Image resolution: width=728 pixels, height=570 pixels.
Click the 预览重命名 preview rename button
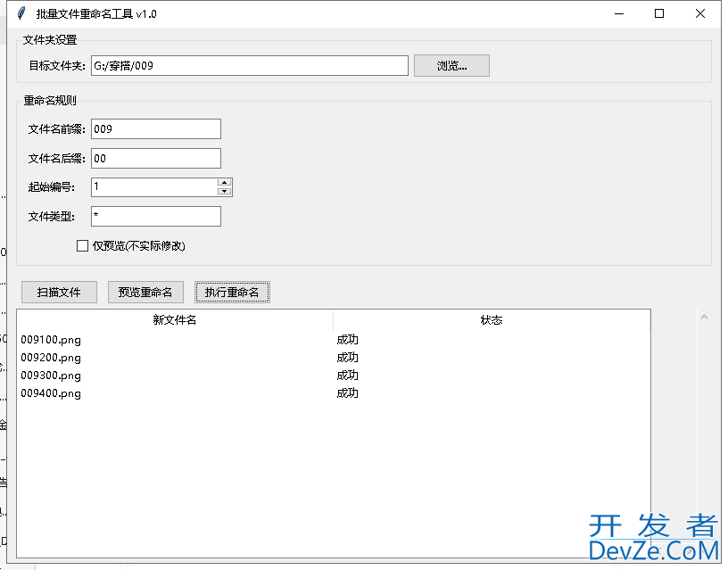pos(145,292)
